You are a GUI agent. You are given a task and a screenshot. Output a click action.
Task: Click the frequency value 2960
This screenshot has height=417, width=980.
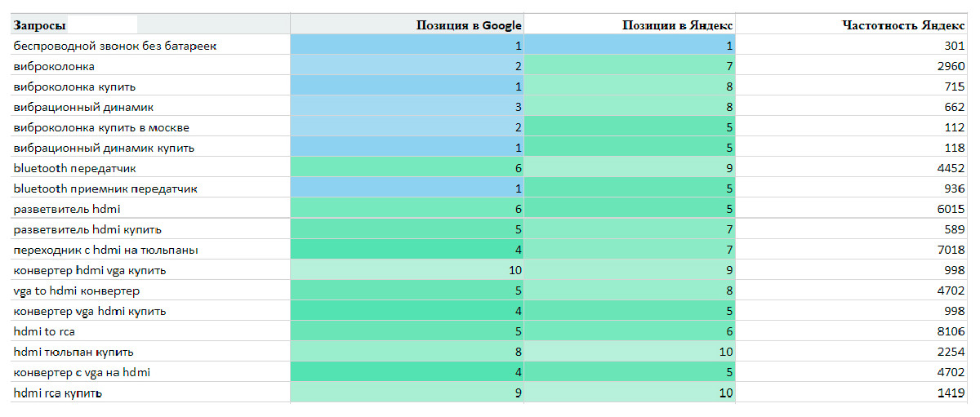(852, 66)
